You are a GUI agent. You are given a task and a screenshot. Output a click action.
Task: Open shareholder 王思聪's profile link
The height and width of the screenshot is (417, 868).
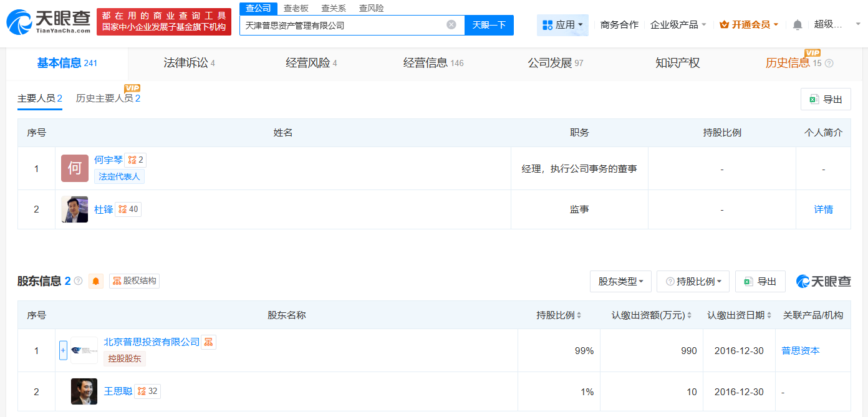pos(117,391)
